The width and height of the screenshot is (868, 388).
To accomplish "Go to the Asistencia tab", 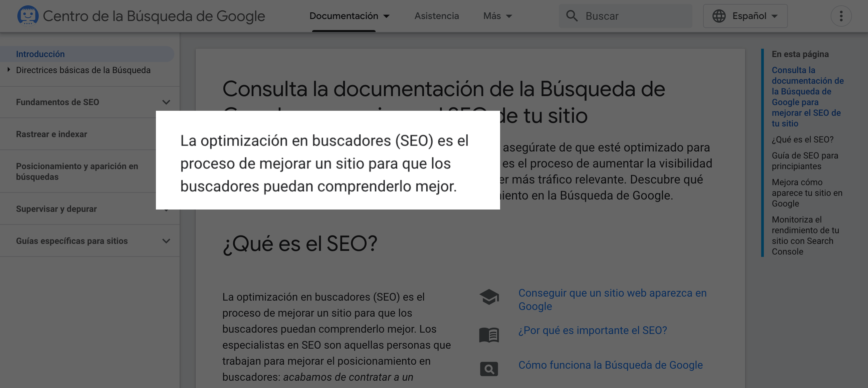I will (436, 16).
